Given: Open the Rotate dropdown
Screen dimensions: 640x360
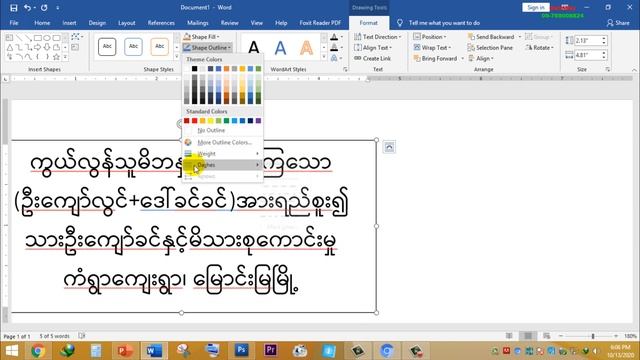Looking at the screenshot, I should tap(539, 48).
